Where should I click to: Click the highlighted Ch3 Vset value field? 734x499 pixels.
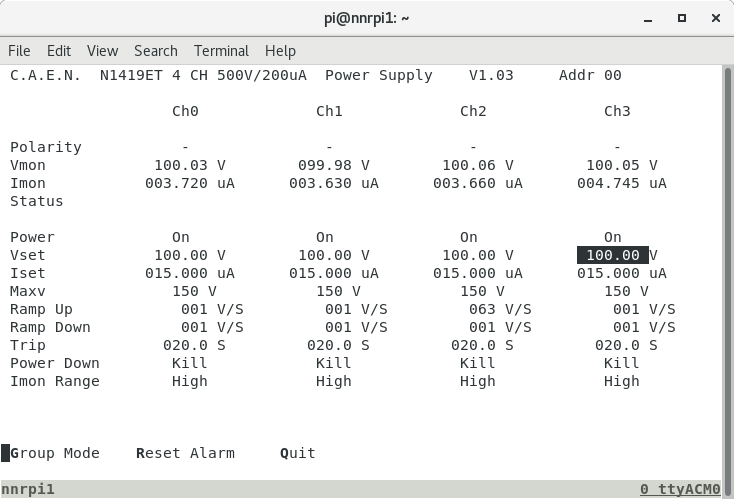pos(613,255)
